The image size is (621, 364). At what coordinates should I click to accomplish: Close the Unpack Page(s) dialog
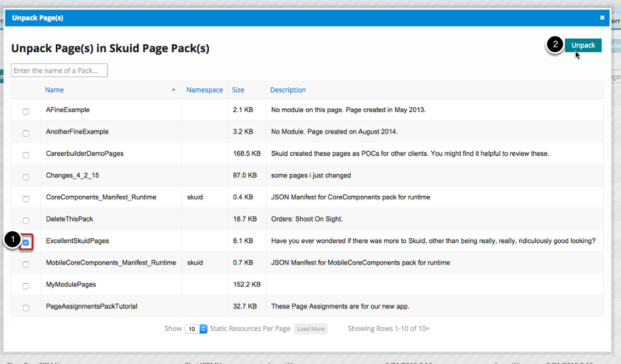pos(602,18)
